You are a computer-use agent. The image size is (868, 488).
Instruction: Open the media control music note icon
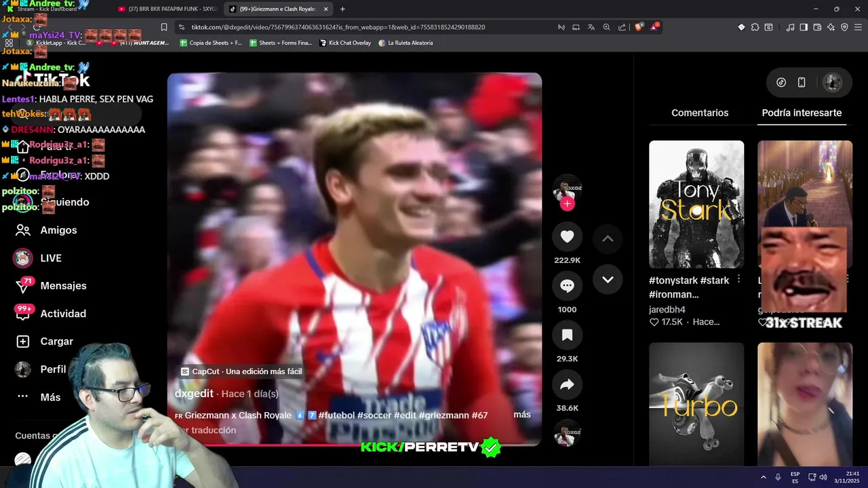(x=790, y=27)
